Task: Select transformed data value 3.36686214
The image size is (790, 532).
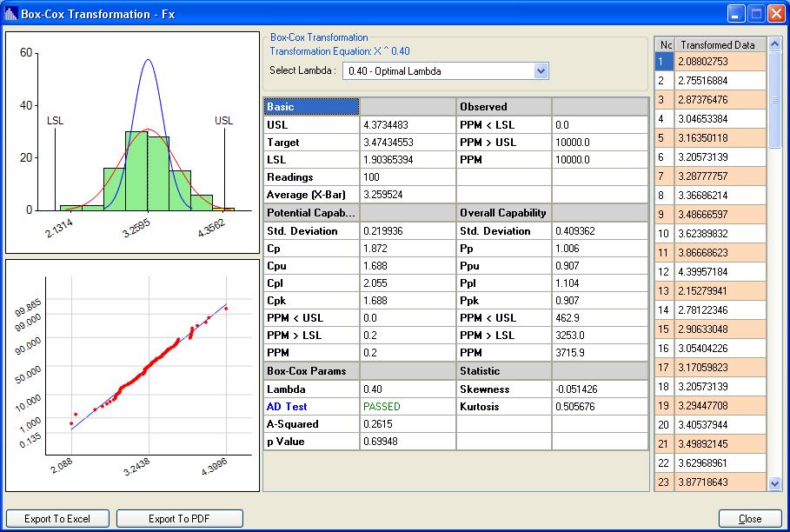Action: pos(720,196)
